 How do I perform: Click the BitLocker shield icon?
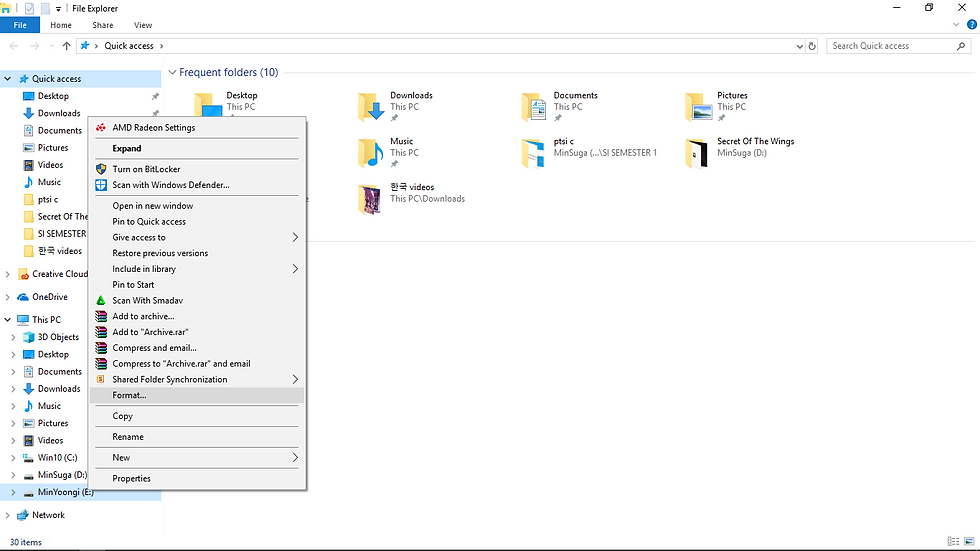click(x=101, y=169)
